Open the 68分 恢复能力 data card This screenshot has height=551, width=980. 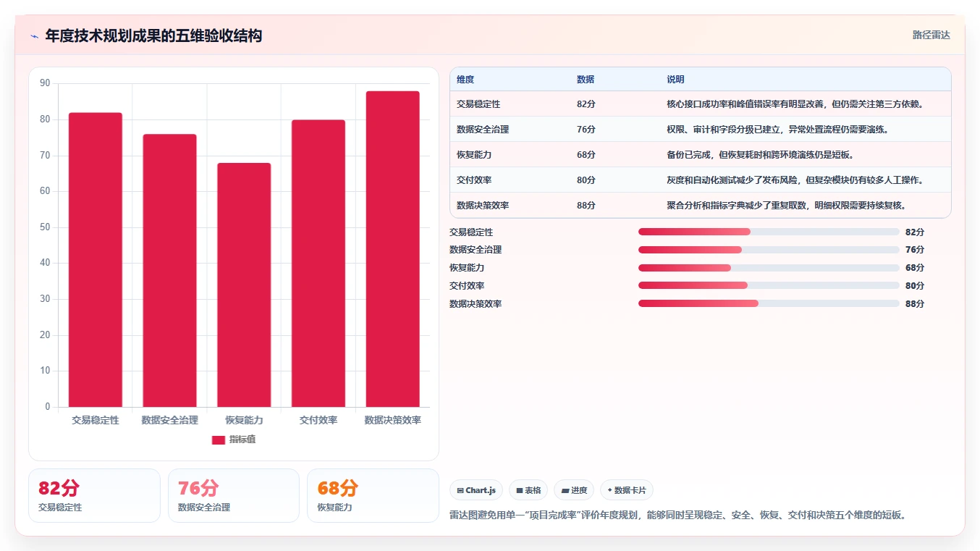pyautogui.click(x=373, y=495)
